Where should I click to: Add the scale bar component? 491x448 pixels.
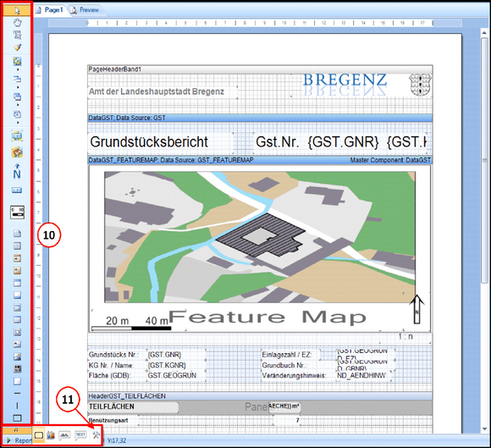(x=17, y=212)
